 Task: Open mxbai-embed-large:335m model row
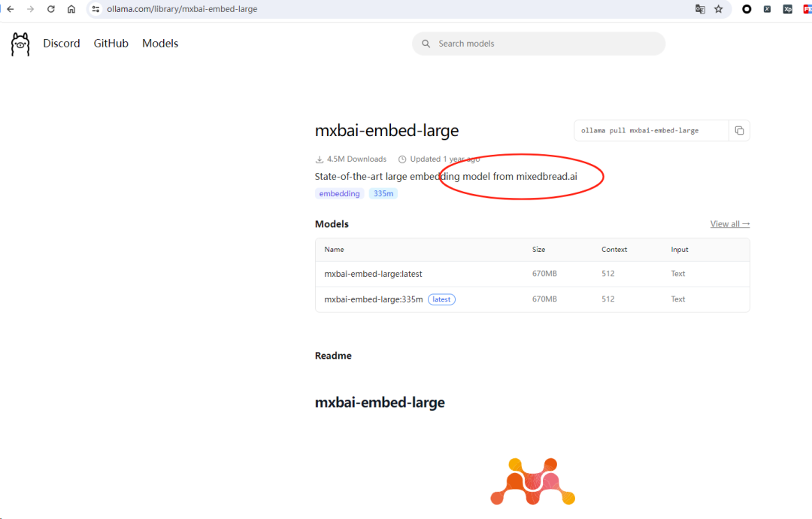532,299
